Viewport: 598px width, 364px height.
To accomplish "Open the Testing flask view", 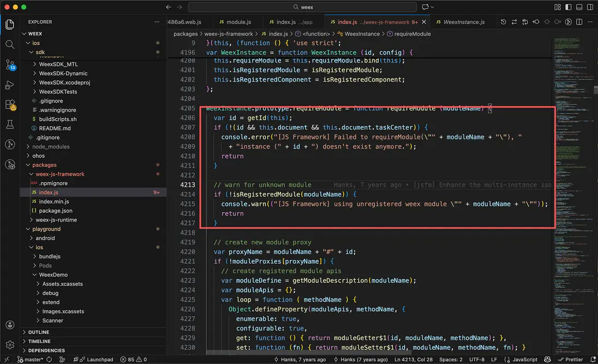I will [10, 125].
